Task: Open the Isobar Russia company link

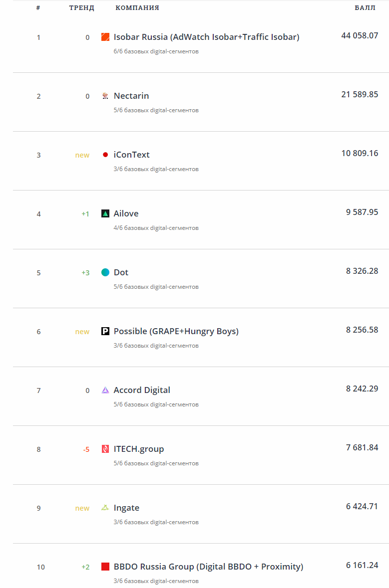Action: tap(206, 37)
